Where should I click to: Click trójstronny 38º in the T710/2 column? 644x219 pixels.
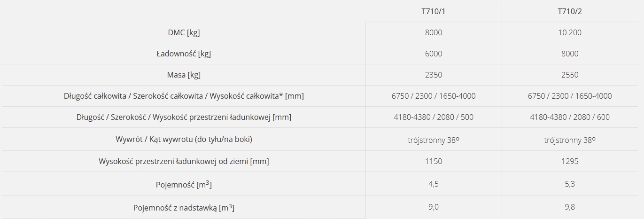point(569,140)
